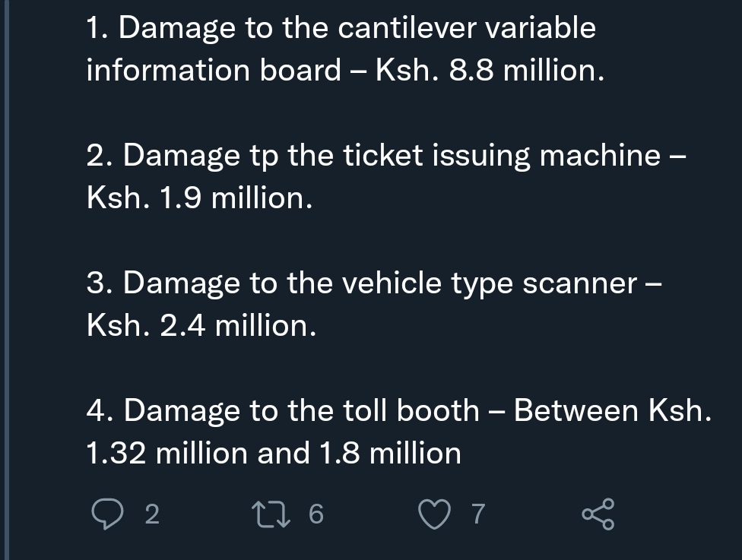Click the amount "Ksh. 2.4 million."
The width and height of the screenshot is (742, 560).
(201, 326)
